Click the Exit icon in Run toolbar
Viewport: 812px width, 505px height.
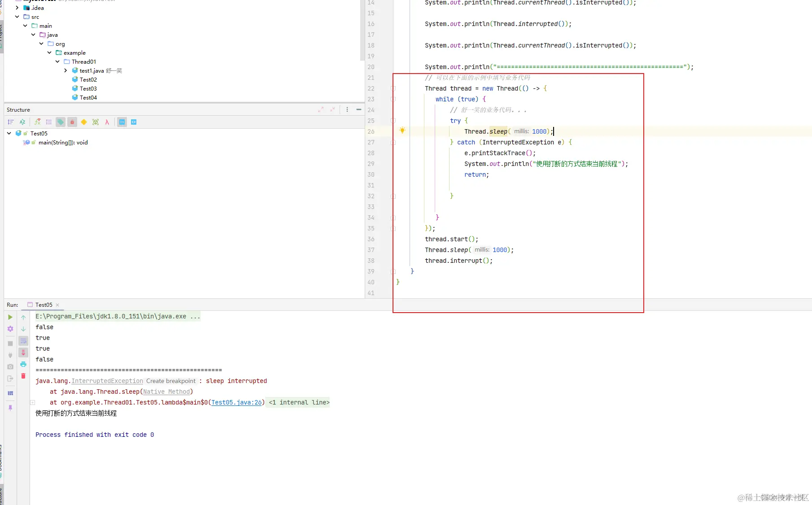point(10,379)
